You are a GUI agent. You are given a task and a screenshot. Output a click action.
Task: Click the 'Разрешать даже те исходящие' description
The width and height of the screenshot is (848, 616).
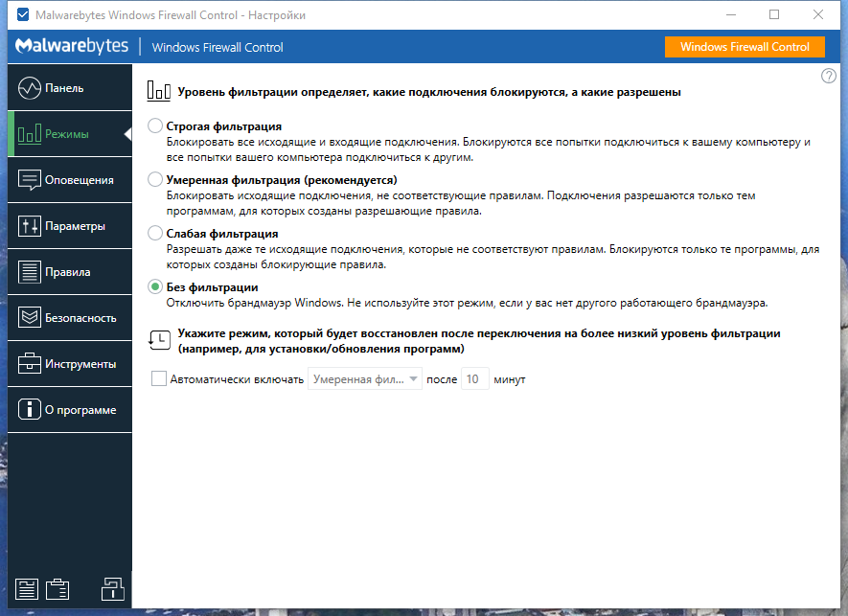(493, 257)
